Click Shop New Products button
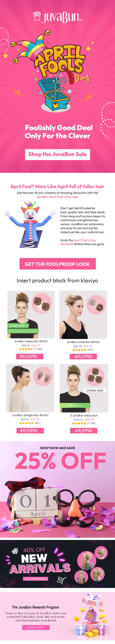Image resolution: width=115 pixels, height=644 pixels. [36, 579]
